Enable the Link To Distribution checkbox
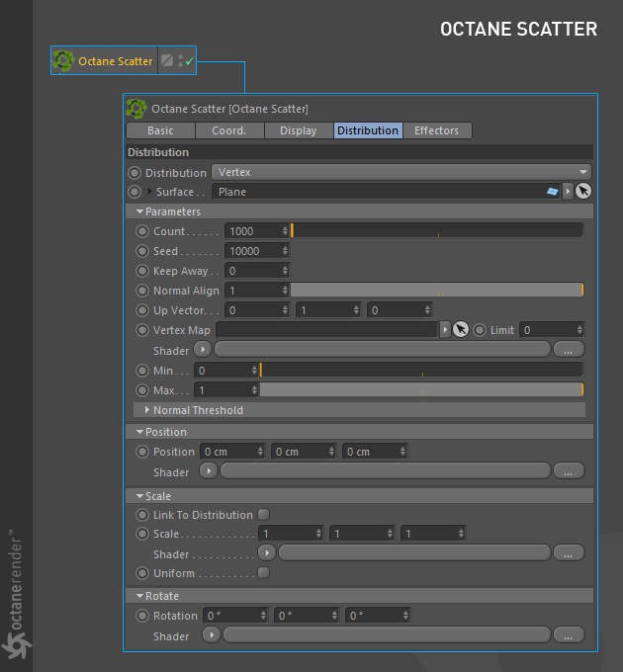This screenshot has height=672, width=623. (x=264, y=514)
